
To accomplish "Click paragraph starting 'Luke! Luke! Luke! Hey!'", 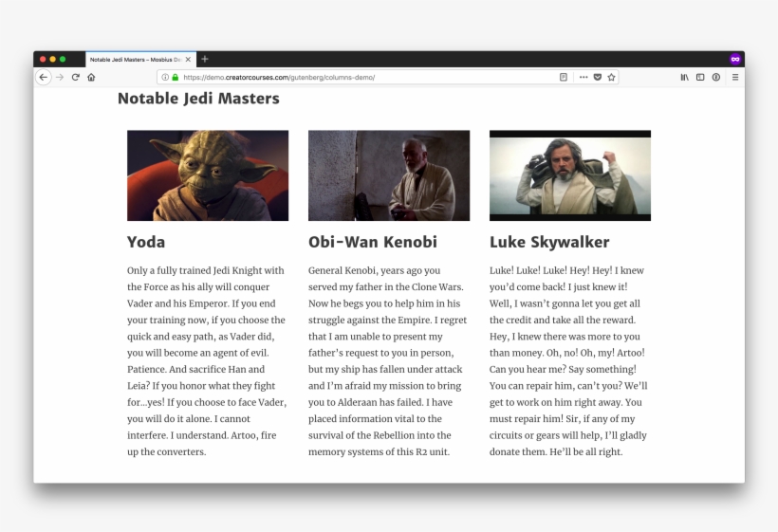I will click(x=568, y=361).
